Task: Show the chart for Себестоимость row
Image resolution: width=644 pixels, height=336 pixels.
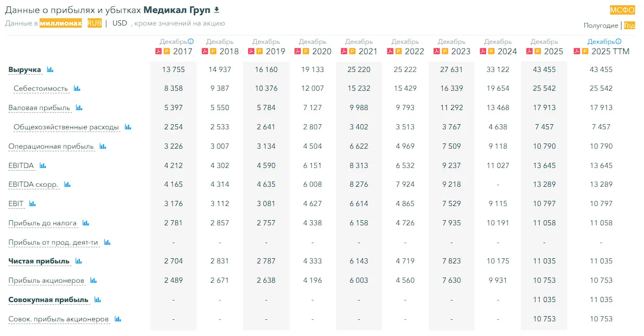Action: [77, 89]
